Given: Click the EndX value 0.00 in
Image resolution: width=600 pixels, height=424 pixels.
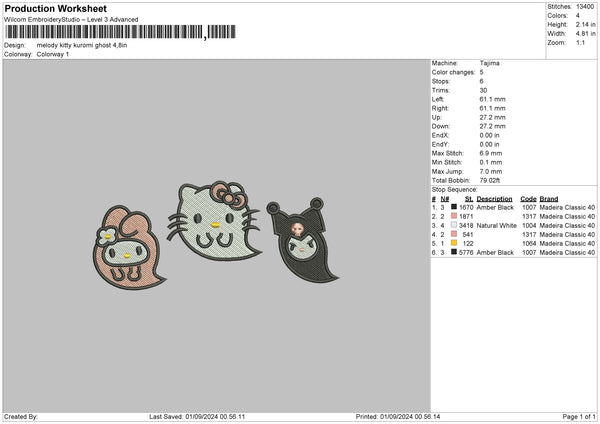Looking at the screenshot, I should [489, 135].
